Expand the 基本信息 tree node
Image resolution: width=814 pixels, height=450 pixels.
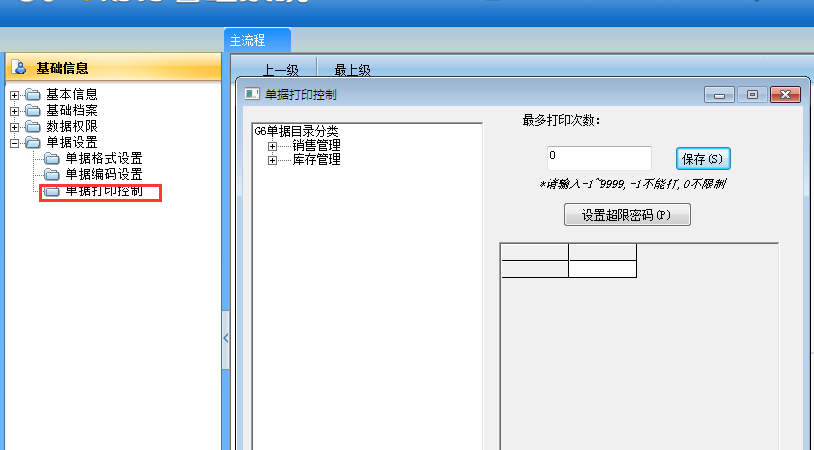click(15, 95)
